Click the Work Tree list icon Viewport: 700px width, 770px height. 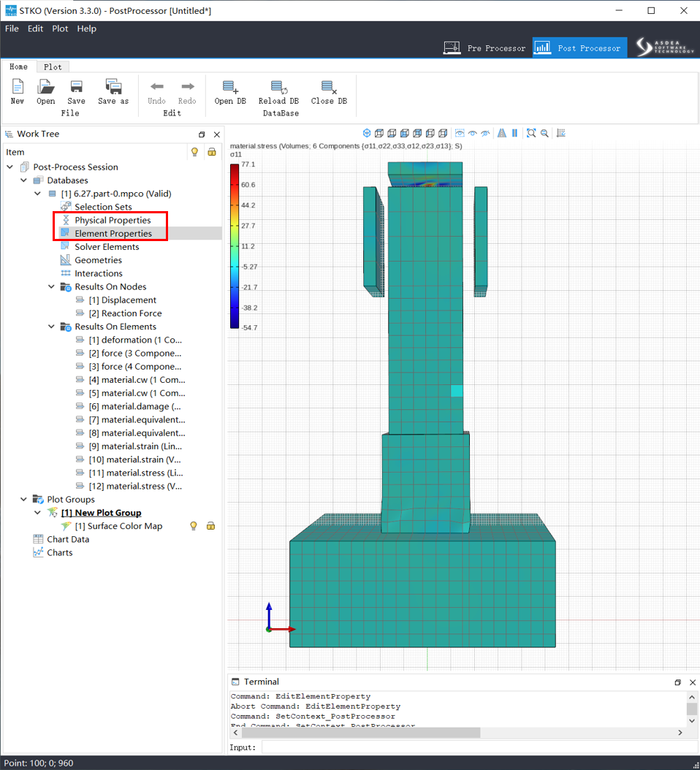coord(9,134)
